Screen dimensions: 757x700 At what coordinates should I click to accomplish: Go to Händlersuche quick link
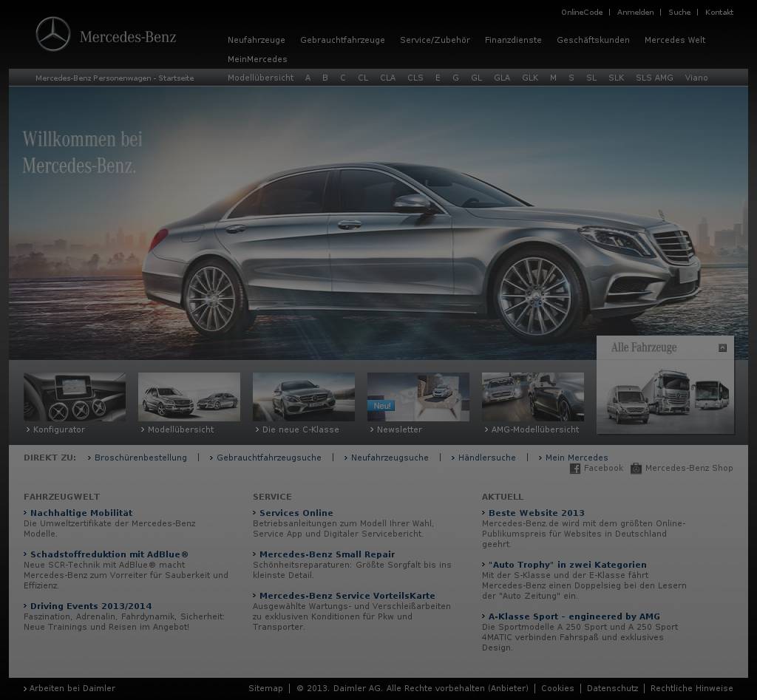(486, 458)
